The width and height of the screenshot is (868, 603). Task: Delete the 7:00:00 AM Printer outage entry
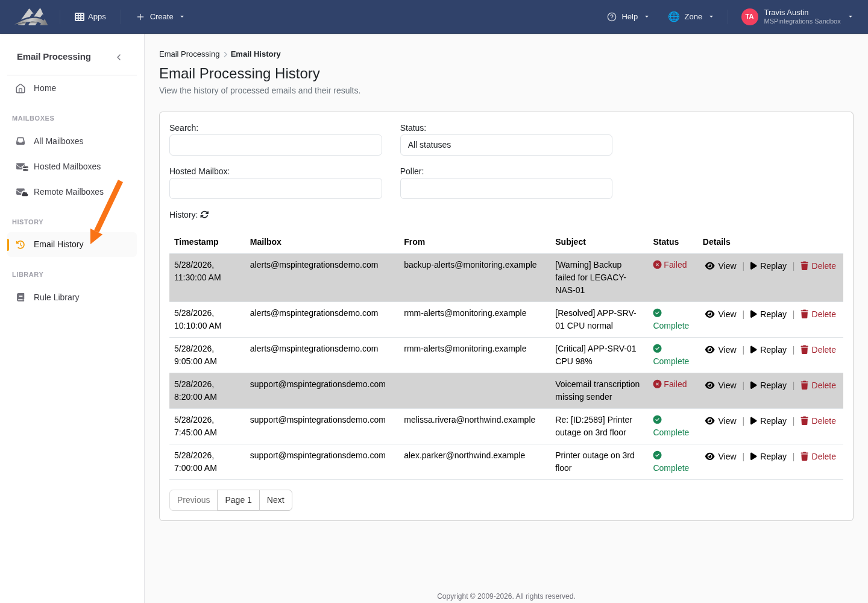(818, 456)
